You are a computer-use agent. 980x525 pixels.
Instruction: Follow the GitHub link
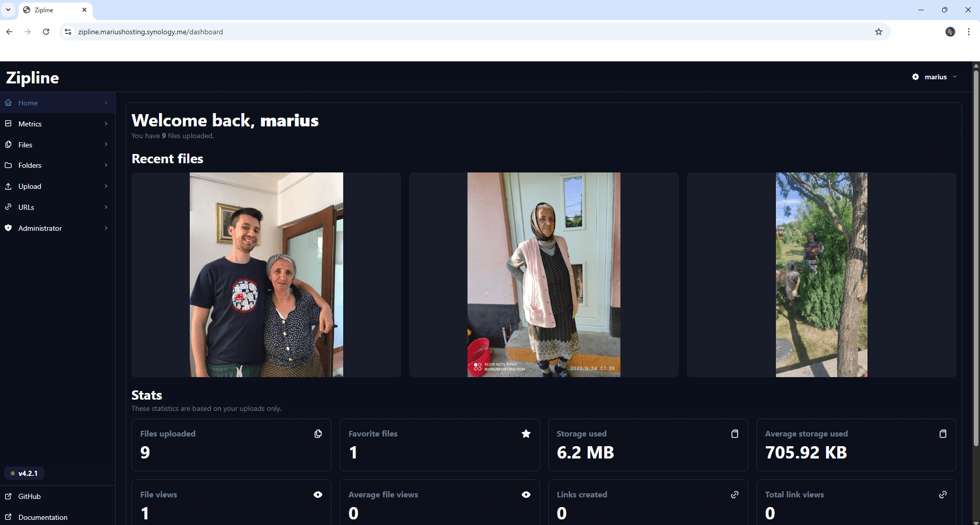click(57, 496)
